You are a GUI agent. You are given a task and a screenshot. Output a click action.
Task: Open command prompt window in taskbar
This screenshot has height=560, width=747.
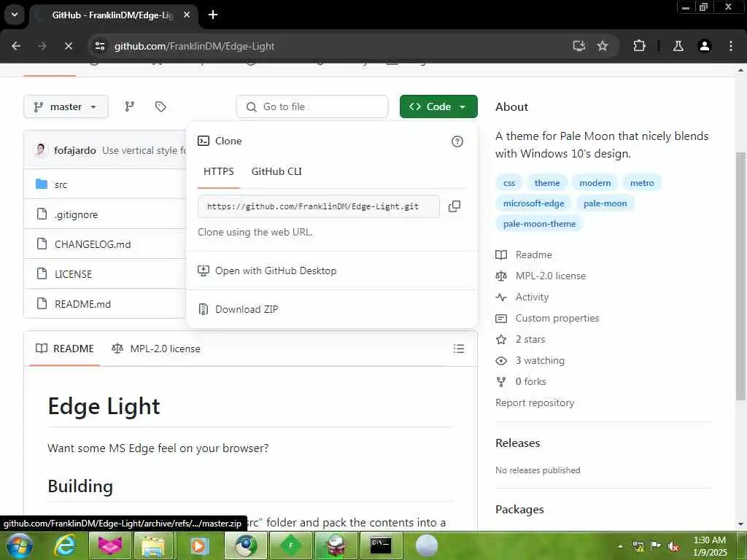tap(381, 545)
